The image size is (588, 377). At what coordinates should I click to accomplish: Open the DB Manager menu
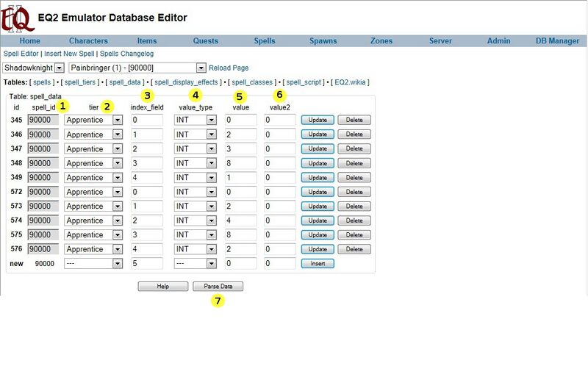[557, 41]
